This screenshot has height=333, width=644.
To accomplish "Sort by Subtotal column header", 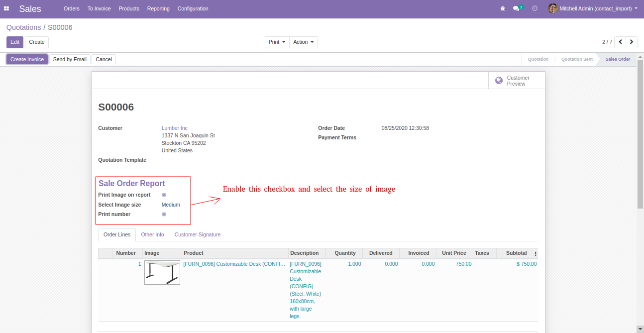I will pos(516,253).
